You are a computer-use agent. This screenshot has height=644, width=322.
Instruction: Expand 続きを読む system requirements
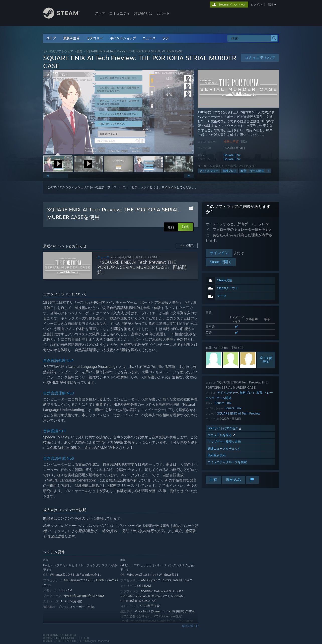click(190, 626)
